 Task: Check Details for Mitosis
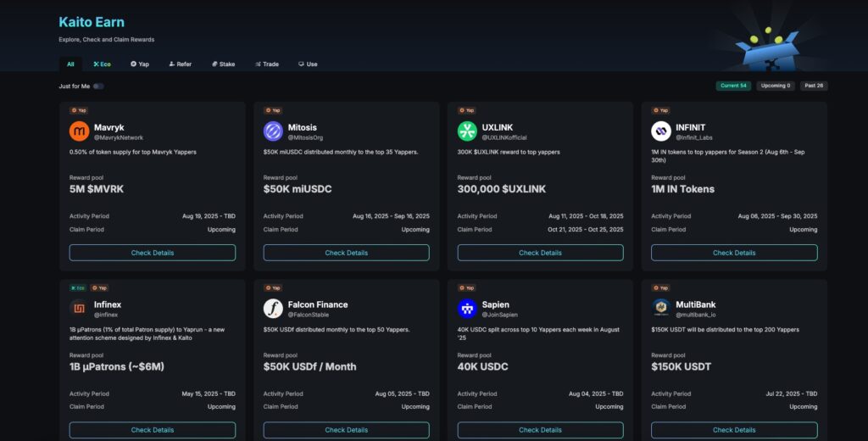pyautogui.click(x=346, y=253)
